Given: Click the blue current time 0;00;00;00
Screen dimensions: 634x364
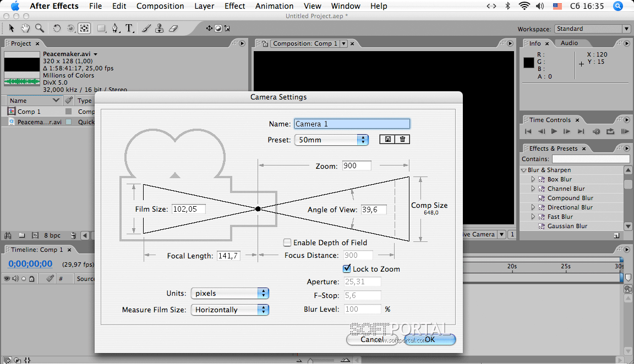Looking at the screenshot, I should pos(30,264).
